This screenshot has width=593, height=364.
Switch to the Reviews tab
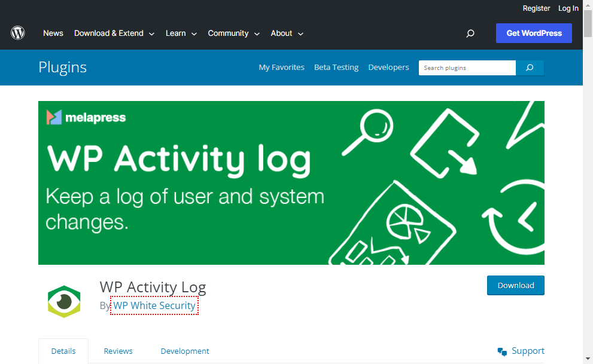(x=118, y=351)
